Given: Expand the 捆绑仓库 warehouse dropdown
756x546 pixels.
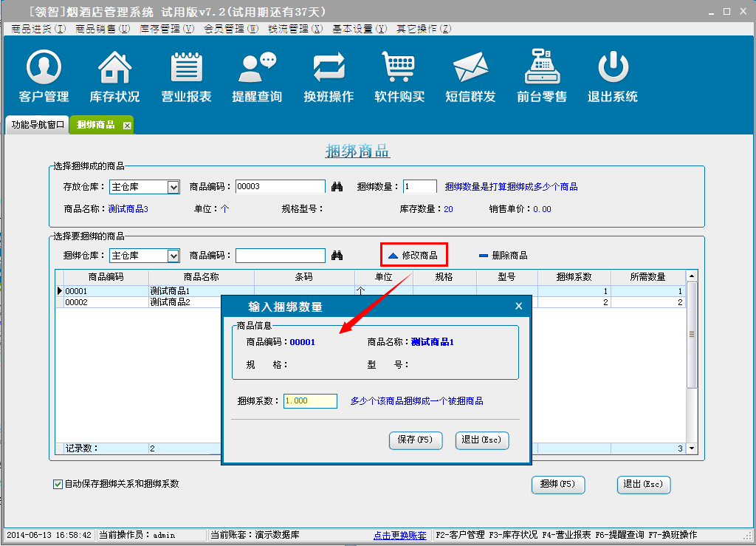Looking at the screenshot, I should click(173, 256).
